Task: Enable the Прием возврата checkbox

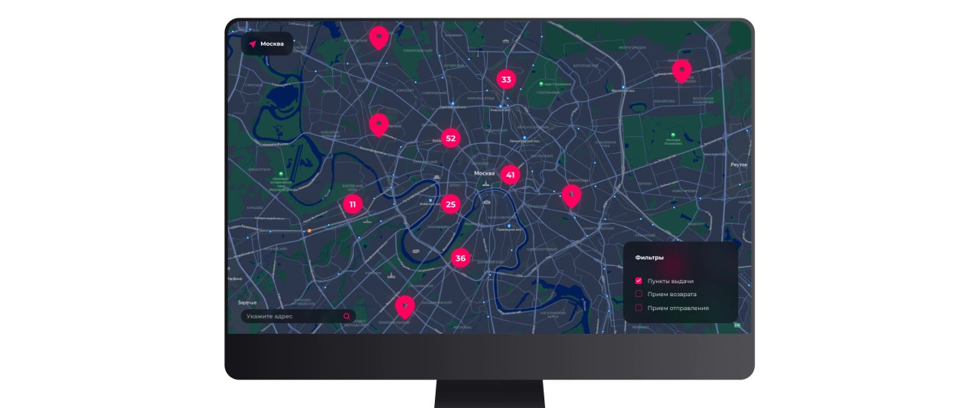Action: (639, 294)
